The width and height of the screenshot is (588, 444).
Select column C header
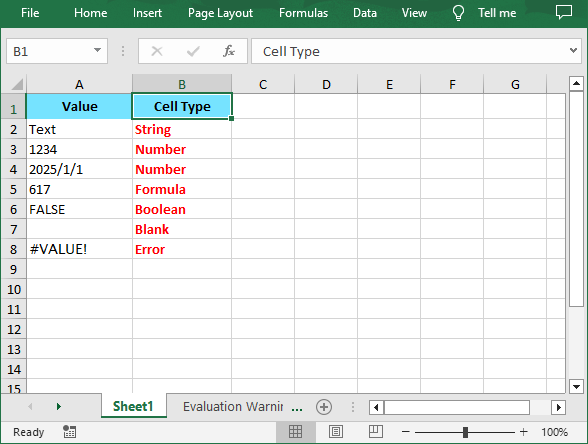coord(263,84)
